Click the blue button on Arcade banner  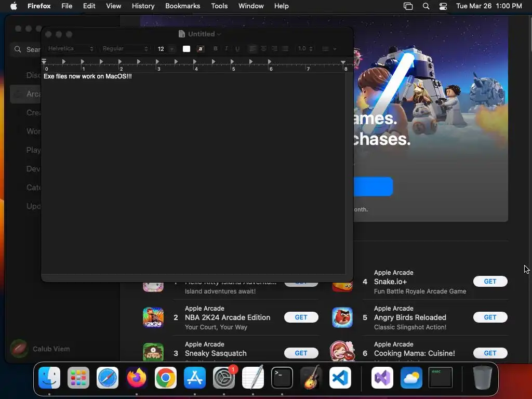tap(373, 187)
